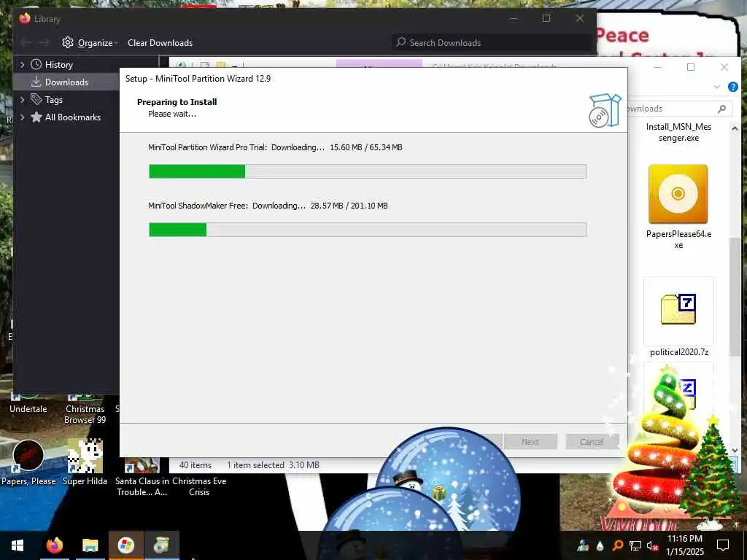Expand the History tree node
Screen dimensions: 747x560
coord(22,65)
